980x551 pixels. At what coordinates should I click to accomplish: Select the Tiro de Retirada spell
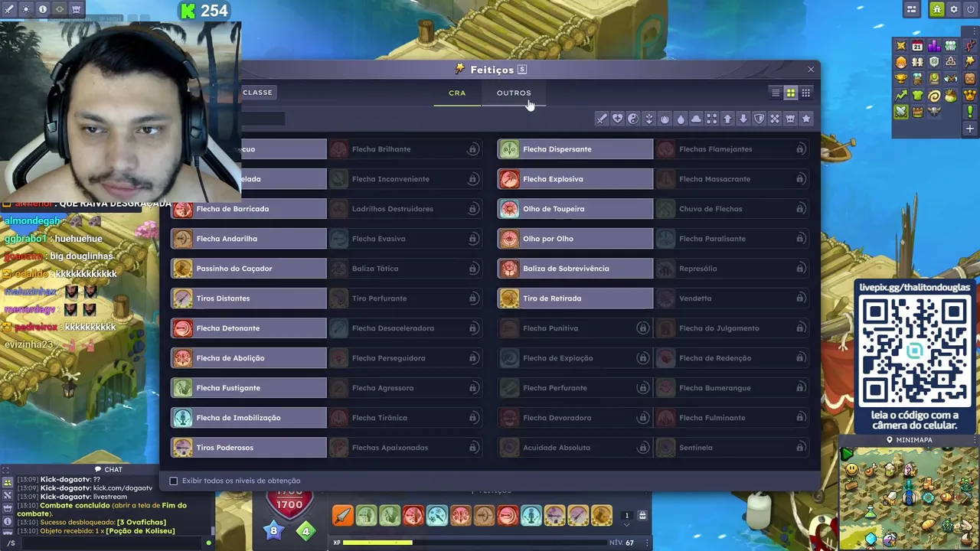pos(575,298)
